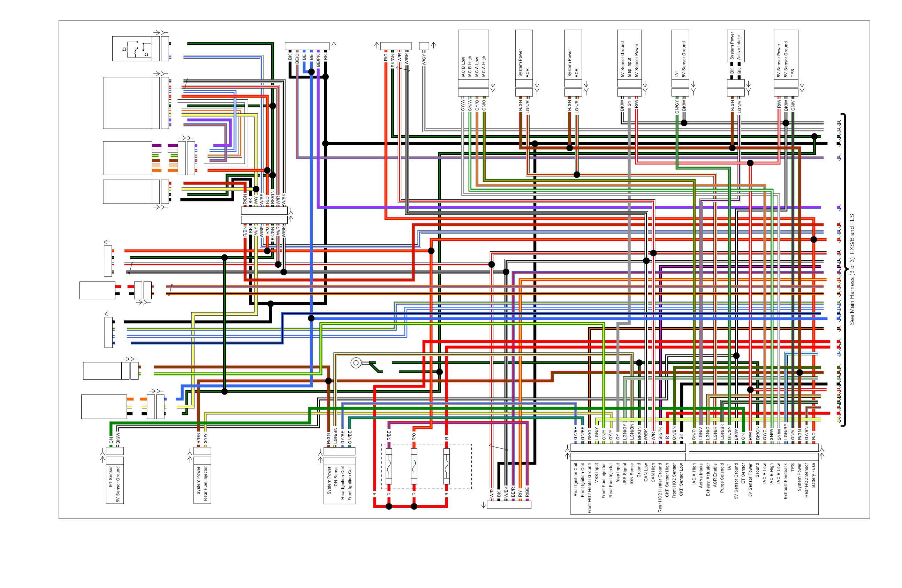Click the "GN/BN" wire label
902x588 pixels.
point(674,434)
